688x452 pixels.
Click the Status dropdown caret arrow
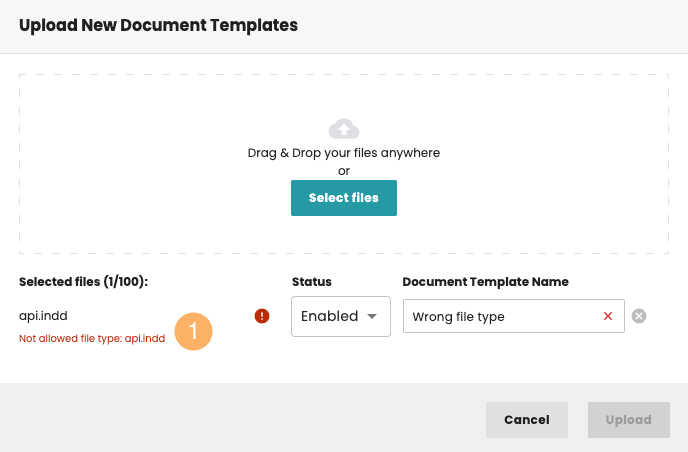point(372,316)
